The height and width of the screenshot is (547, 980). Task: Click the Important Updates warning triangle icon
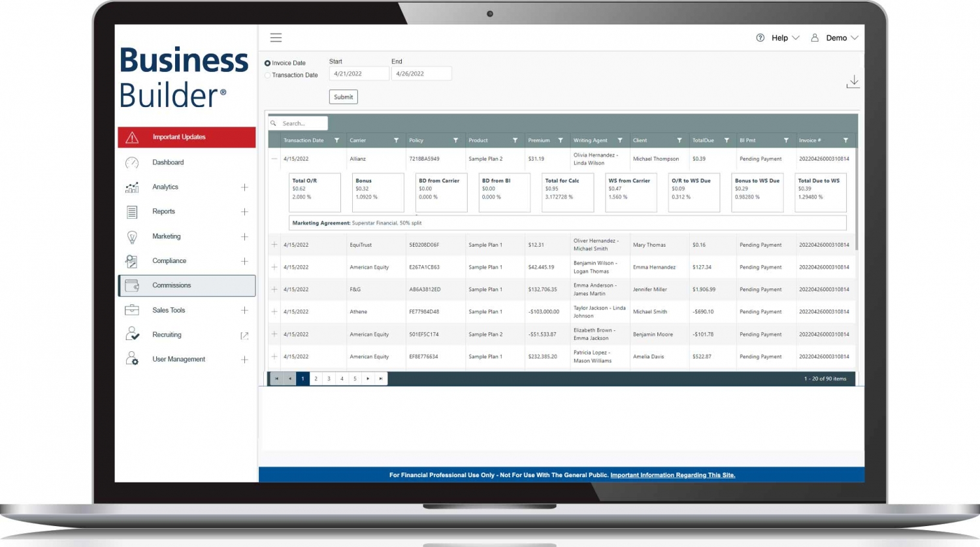click(131, 137)
